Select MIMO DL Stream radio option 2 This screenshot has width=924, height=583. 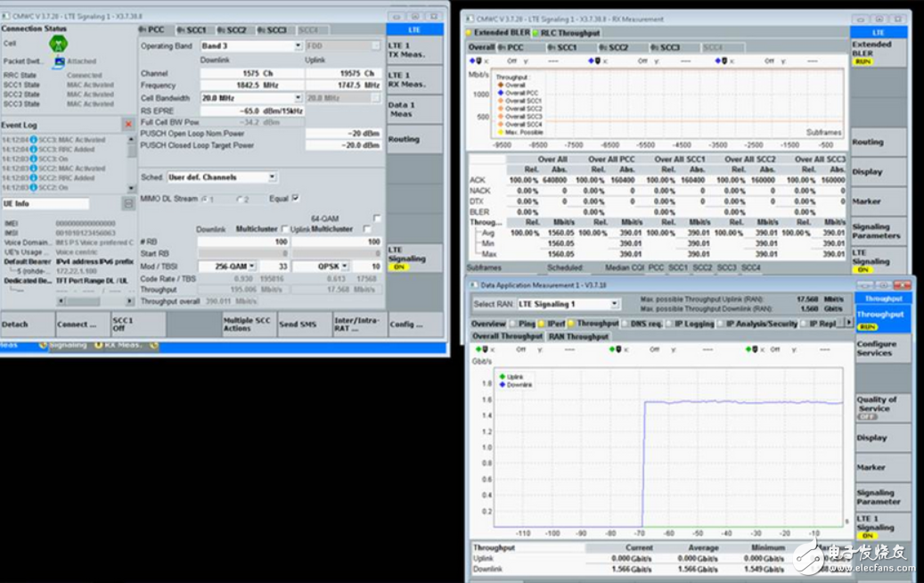[240, 199]
